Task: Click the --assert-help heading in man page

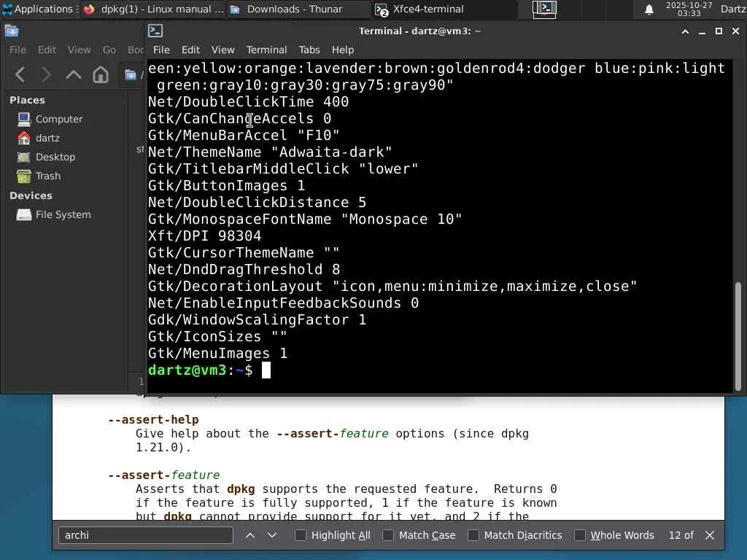Action: coord(153,419)
